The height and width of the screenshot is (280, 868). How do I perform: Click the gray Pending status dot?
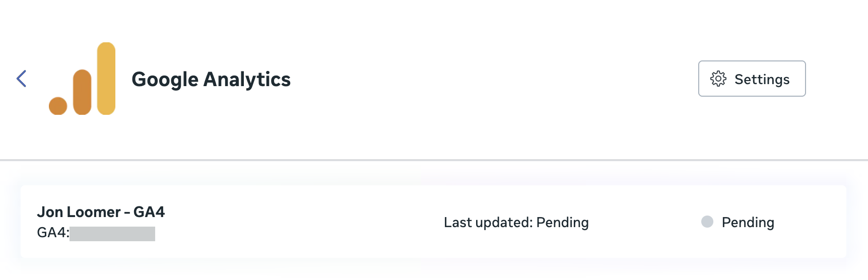pos(707,222)
